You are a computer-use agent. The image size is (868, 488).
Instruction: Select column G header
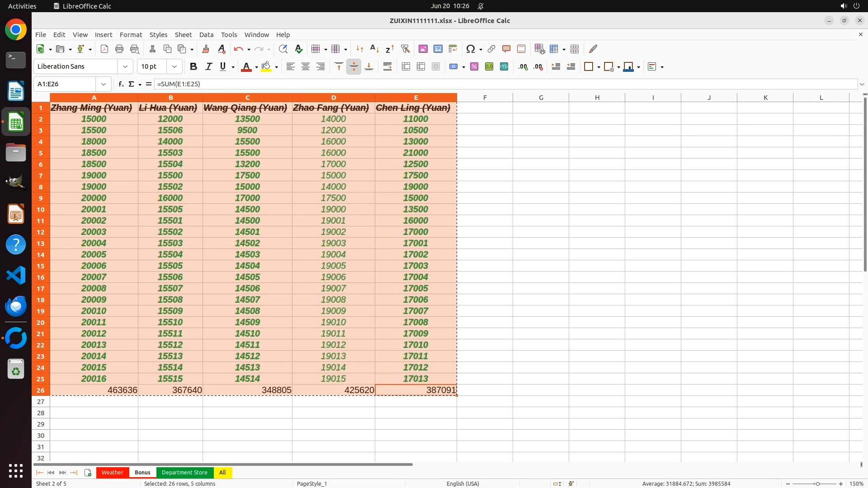pyautogui.click(x=541, y=98)
